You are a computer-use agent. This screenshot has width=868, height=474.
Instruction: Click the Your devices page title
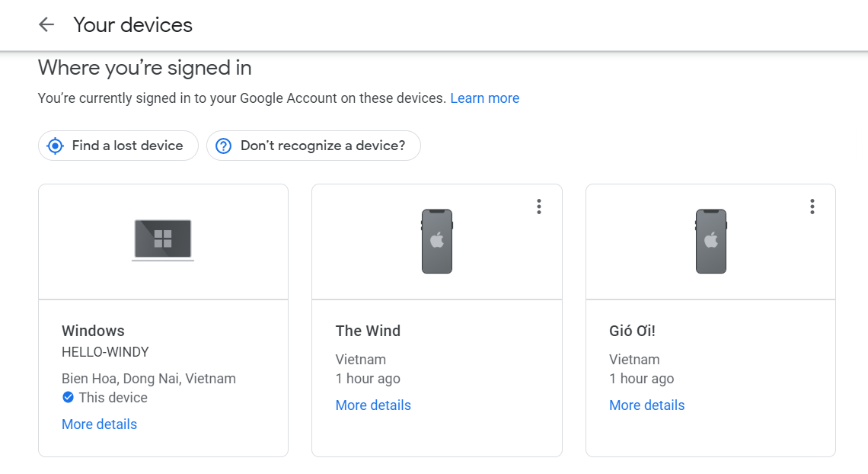click(x=132, y=25)
